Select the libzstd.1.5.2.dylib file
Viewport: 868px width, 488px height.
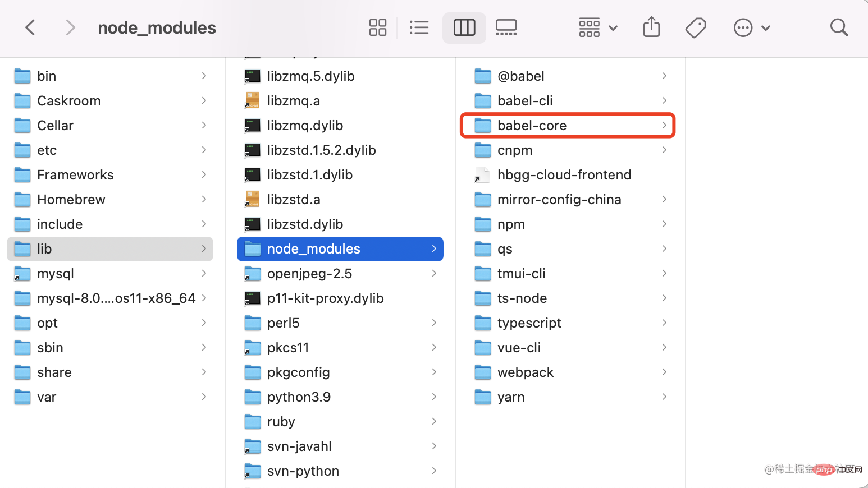coord(340,150)
